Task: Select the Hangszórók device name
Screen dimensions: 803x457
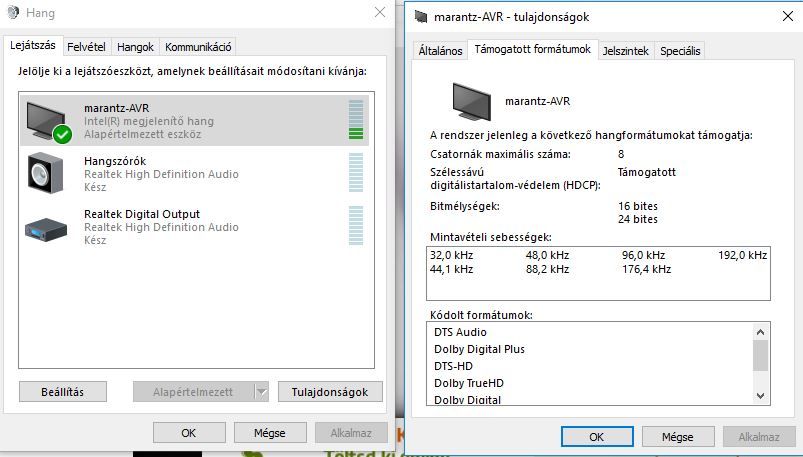Action: pyautogui.click(x=115, y=161)
